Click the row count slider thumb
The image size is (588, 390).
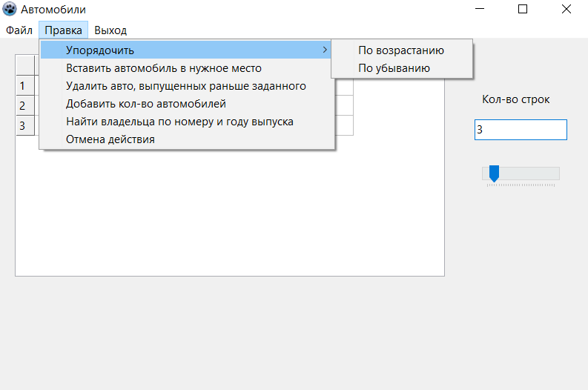tap(494, 173)
